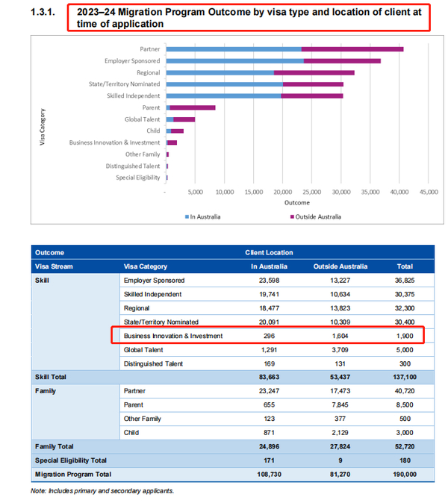Click the "In Australia" table column header
This screenshot has height=503, width=448.
[269, 266]
